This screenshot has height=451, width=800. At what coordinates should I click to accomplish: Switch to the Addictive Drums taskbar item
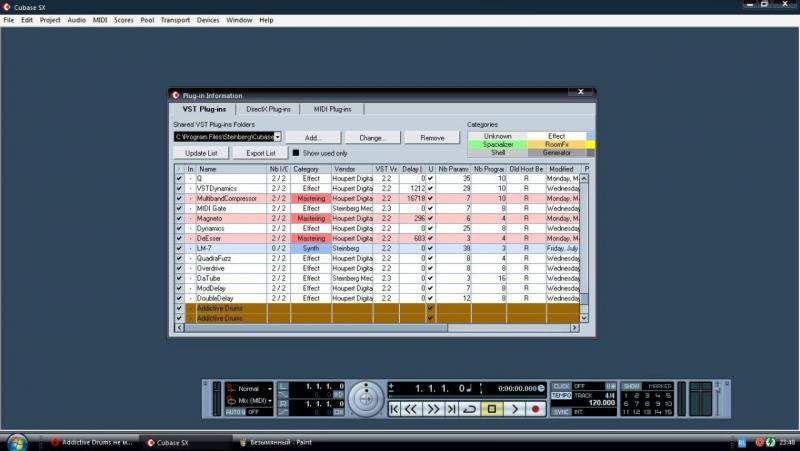coord(92,442)
